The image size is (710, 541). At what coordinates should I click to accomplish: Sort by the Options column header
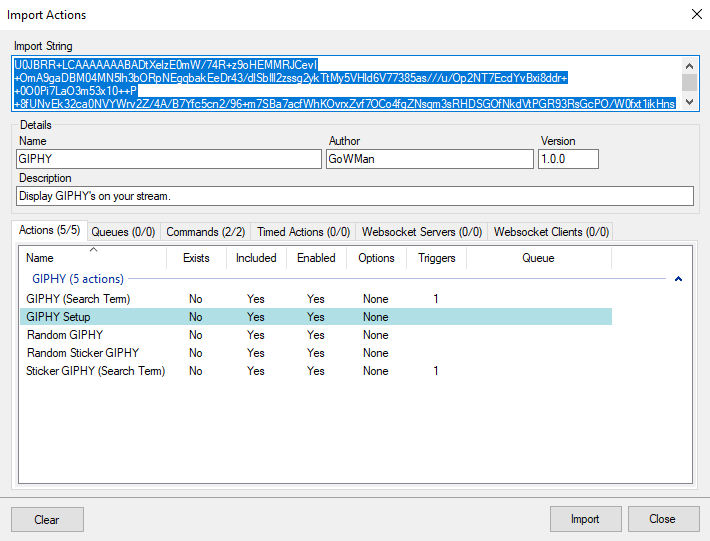[376, 258]
